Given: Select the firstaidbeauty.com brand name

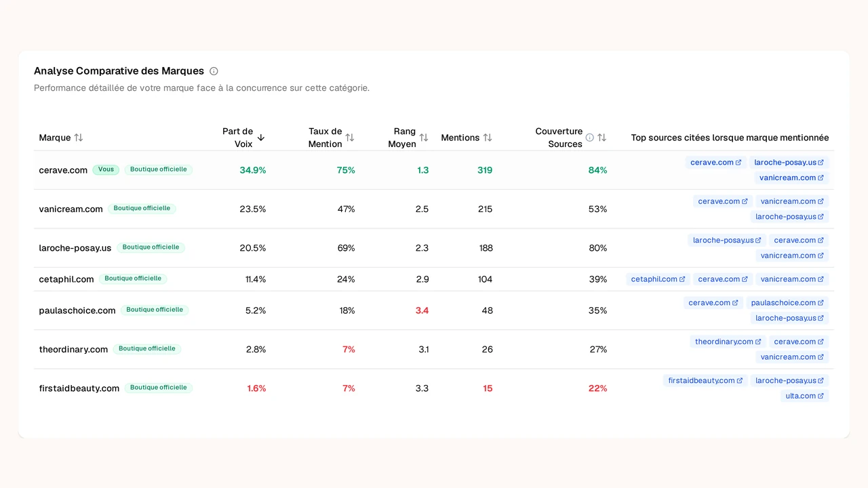Looking at the screenshot, I should (x=79, y=388).
